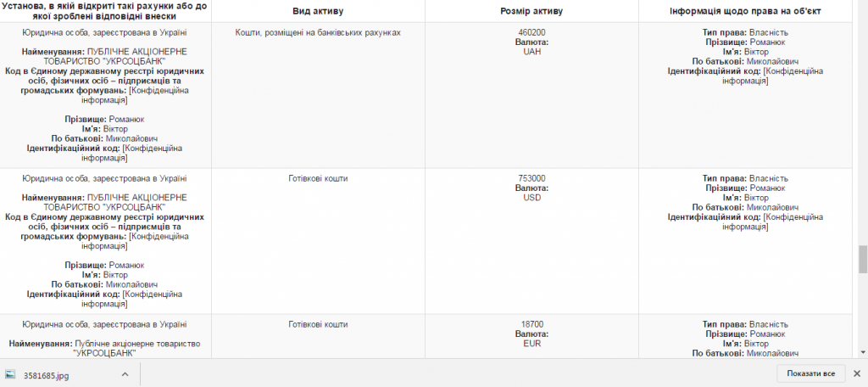Click the first 'Готівкові кошти' cell

[x=318, y=178]
